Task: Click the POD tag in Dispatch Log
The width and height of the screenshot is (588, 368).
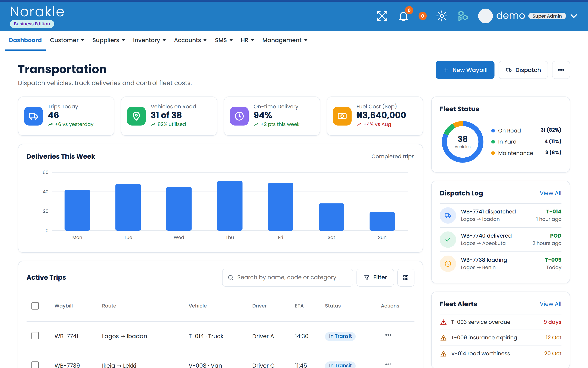Action: 556,236
